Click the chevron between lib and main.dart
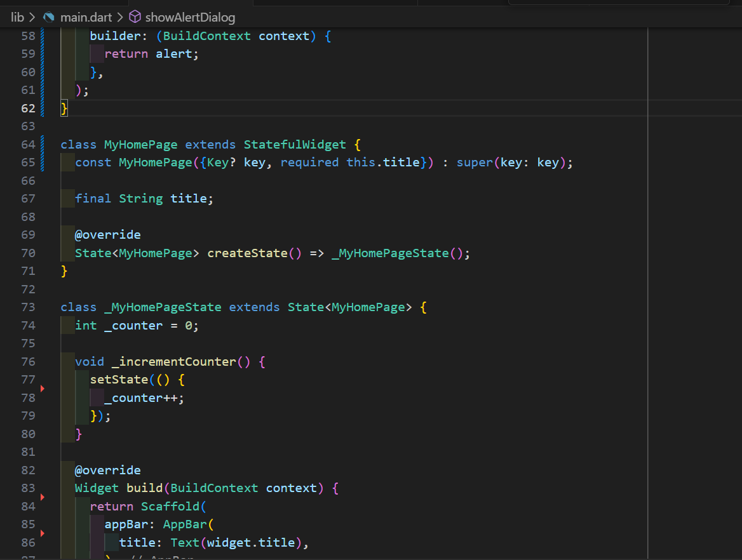 pos(30,17)
